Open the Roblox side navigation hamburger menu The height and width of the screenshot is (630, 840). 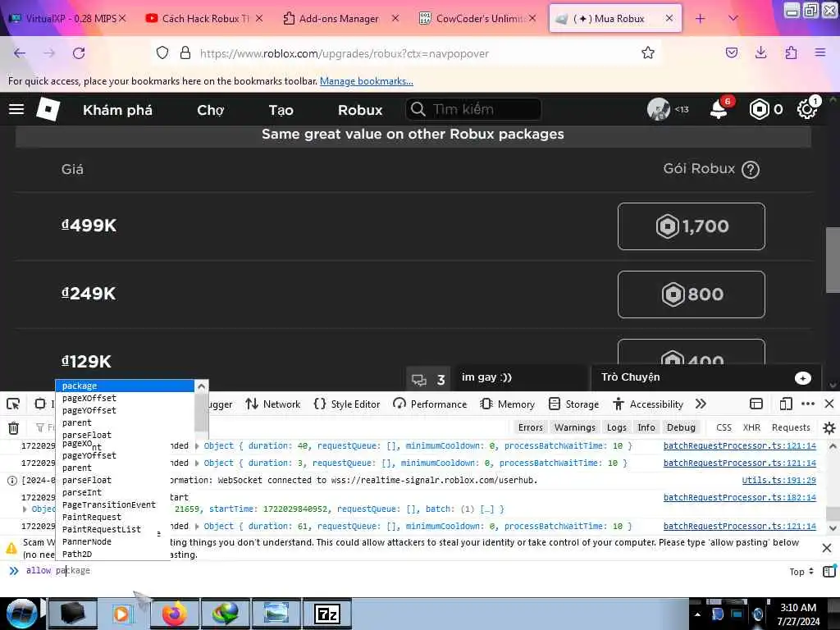coord(16,109)
